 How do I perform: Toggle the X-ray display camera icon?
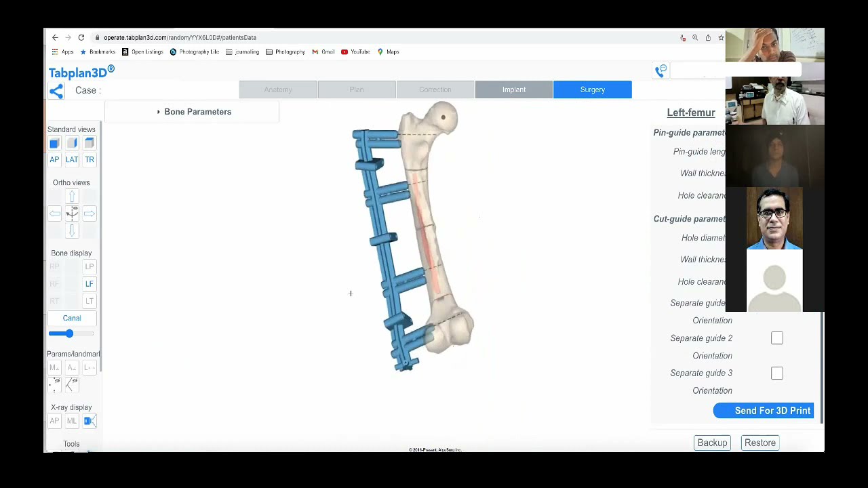[x=90, y=421]
